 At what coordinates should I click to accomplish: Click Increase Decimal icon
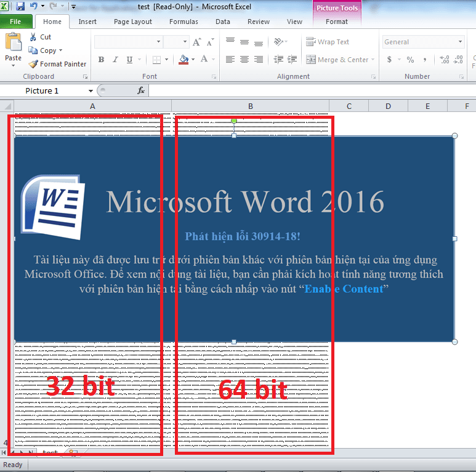click(x=445, y=60)
